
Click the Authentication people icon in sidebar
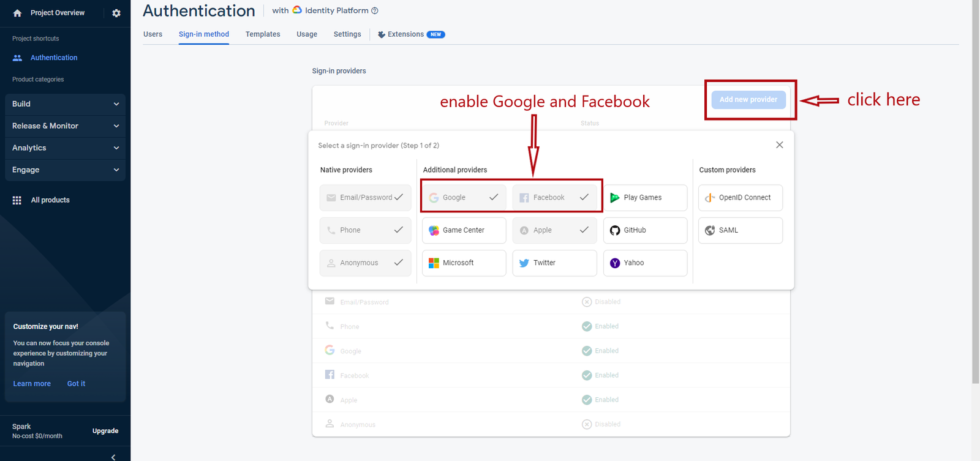point(17,58)
